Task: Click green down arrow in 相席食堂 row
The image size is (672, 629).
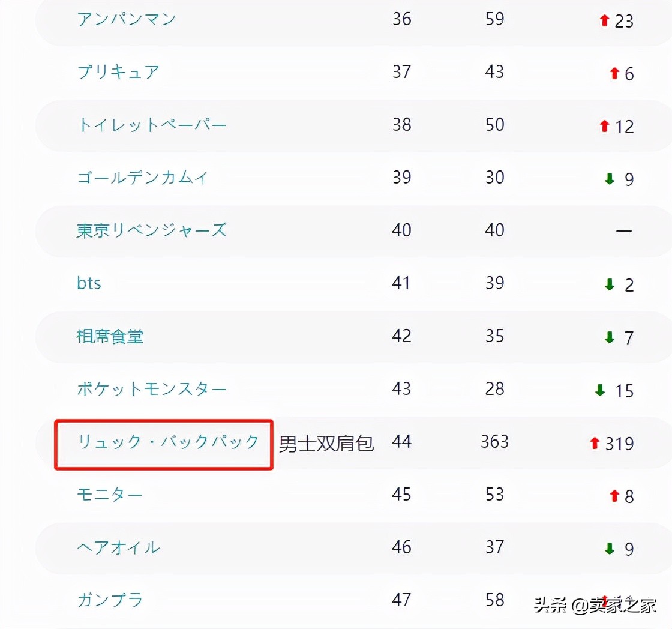Action: pyautogui.click(x=610, y=337)
